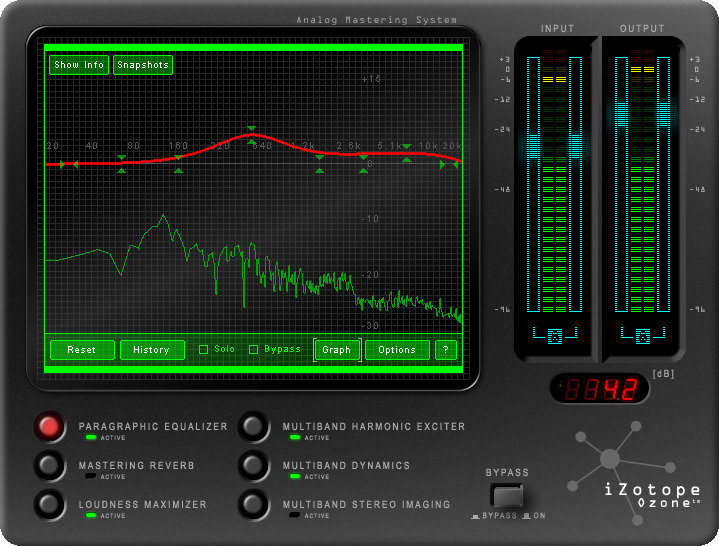Click the output left gain slider handle
Viewport: 719px width, 546px height.
621,114
